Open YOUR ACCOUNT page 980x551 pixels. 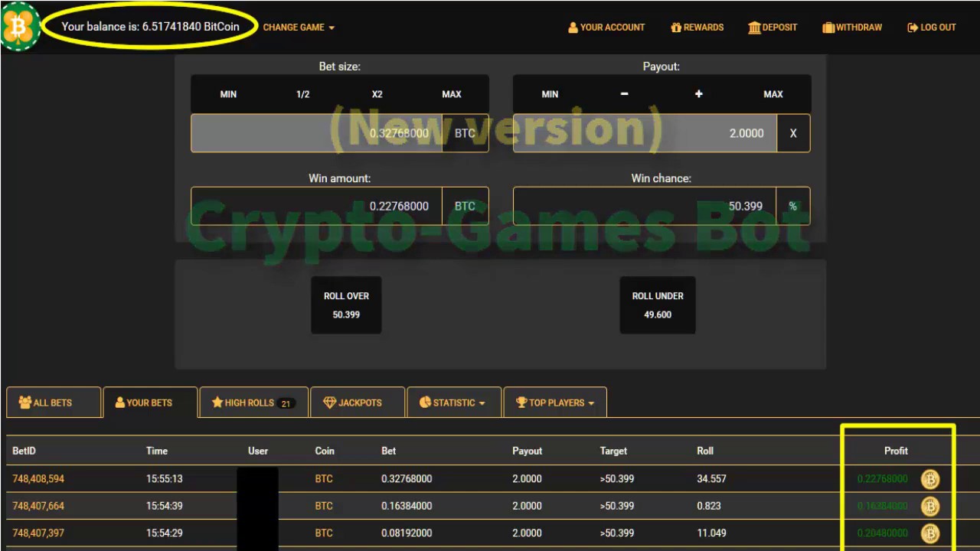coord(606,27)
